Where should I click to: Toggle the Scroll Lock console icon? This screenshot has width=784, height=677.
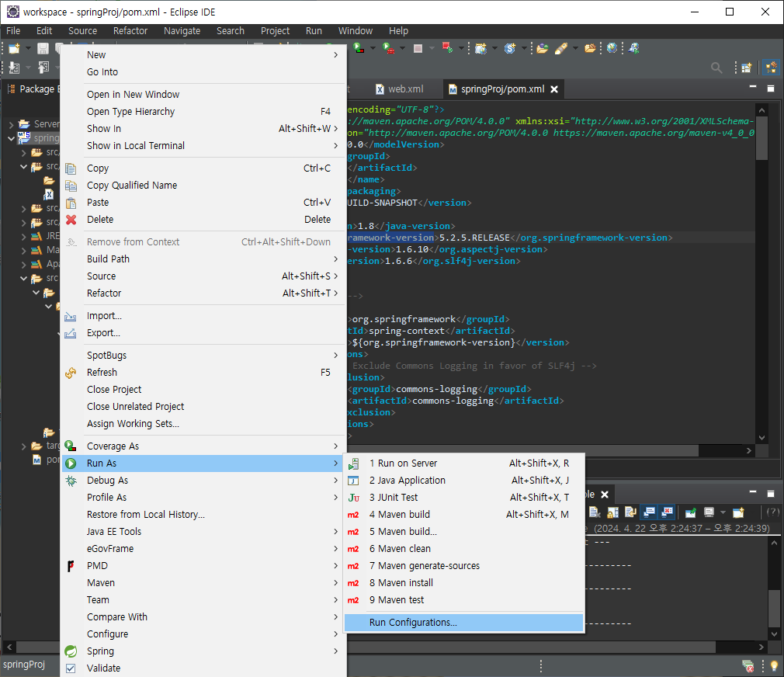tap(612, 512)
